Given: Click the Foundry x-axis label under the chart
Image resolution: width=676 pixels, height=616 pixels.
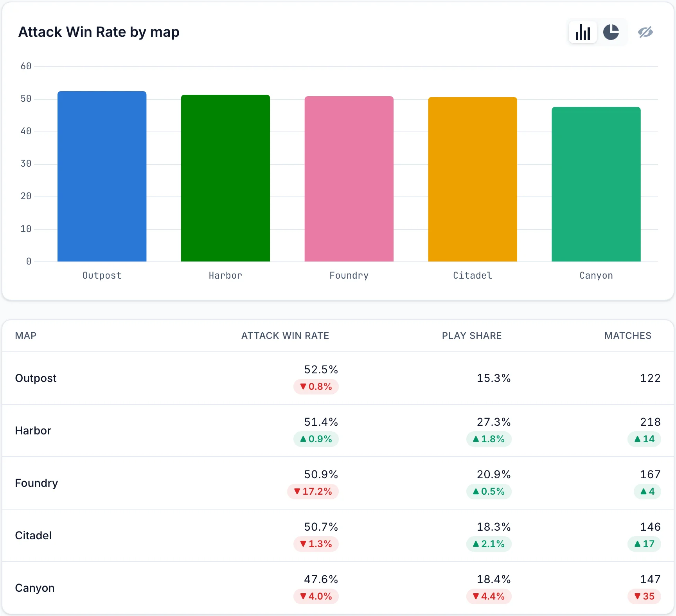Looking at the screenshot, I should (349, 276).
